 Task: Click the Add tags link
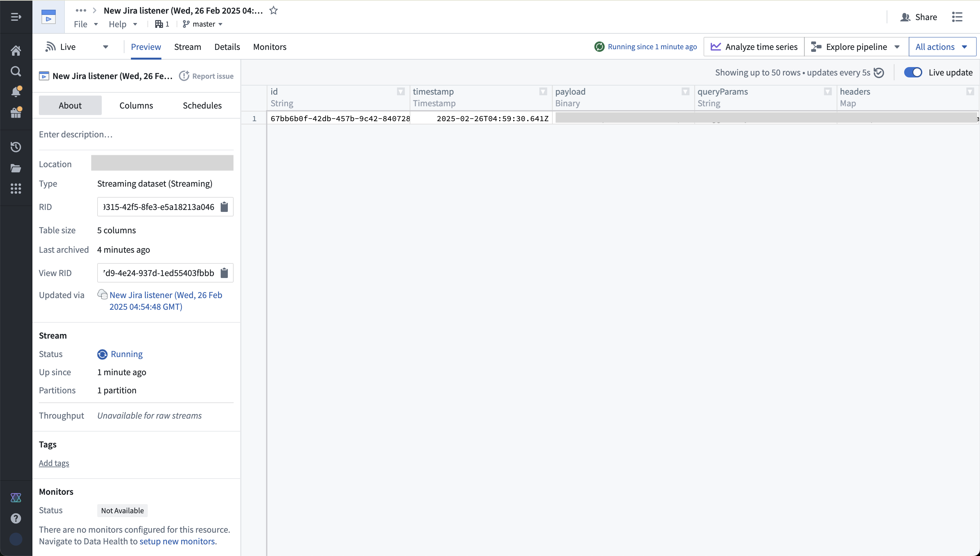point(54,463)
